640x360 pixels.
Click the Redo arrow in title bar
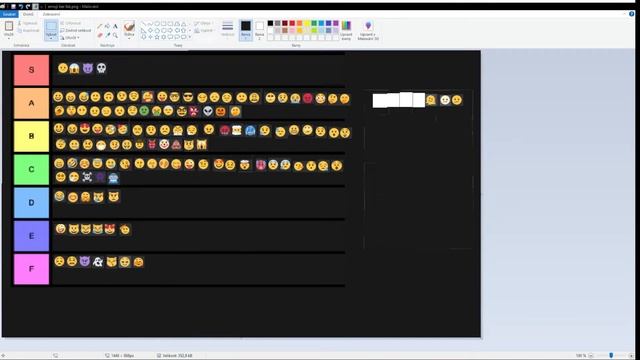click(28, 6)
